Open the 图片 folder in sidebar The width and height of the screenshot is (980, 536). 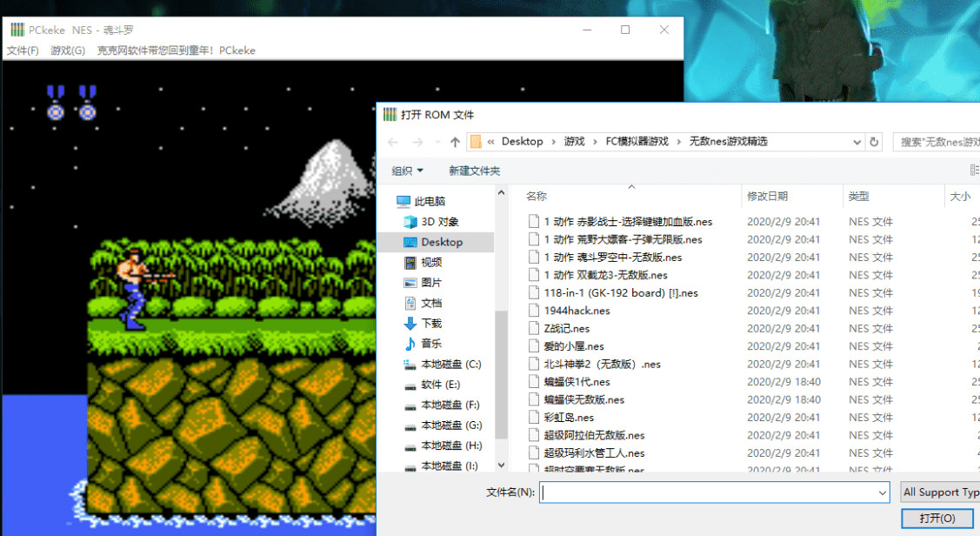point(431,283)
